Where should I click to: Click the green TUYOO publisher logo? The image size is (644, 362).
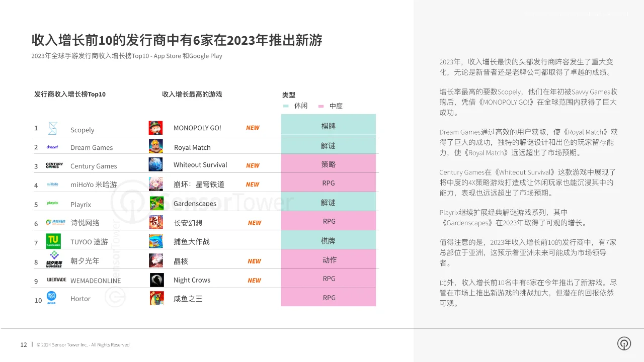[x=53, y=241]
